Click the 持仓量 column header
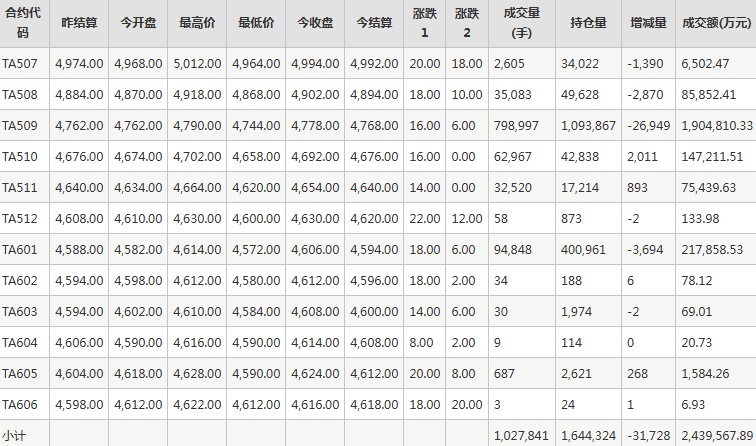Screen dimensions: 756x446 click(588, 23)
